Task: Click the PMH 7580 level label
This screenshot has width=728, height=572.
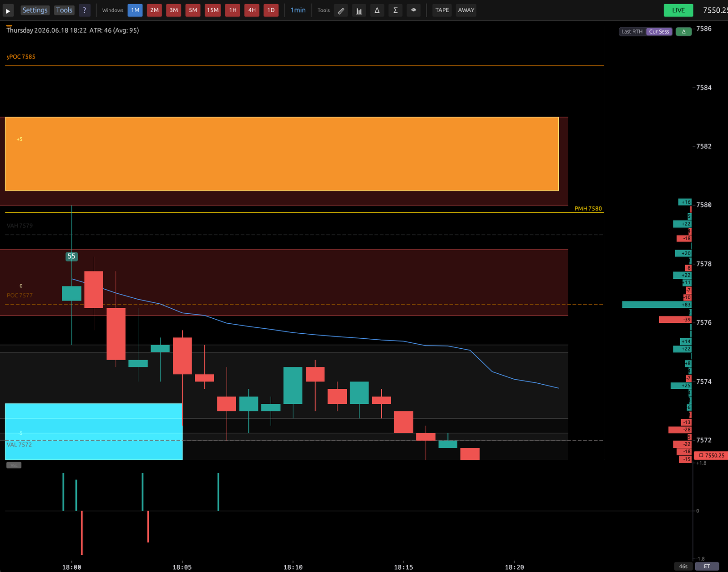Action: 588,208
